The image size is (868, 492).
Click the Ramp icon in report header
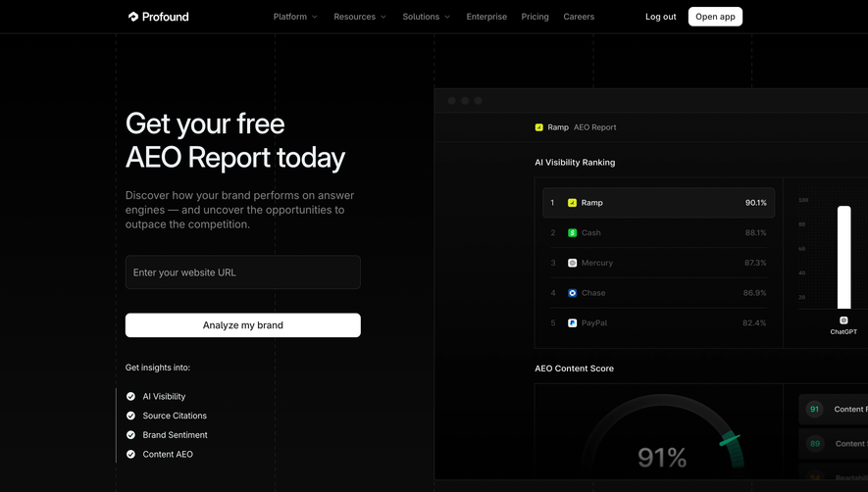539,127
